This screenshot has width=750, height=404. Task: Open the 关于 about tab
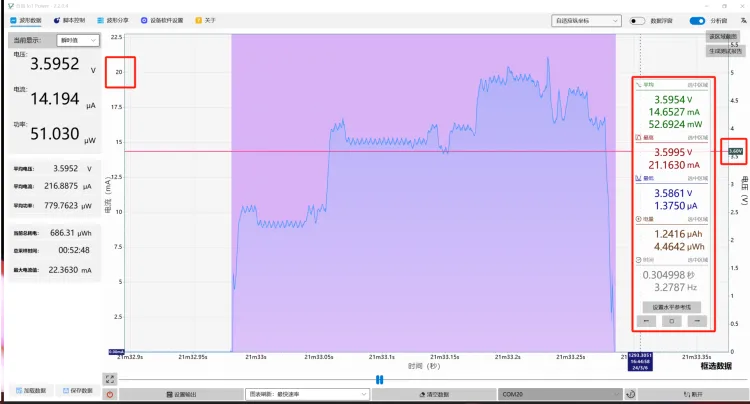click(206, 21)
